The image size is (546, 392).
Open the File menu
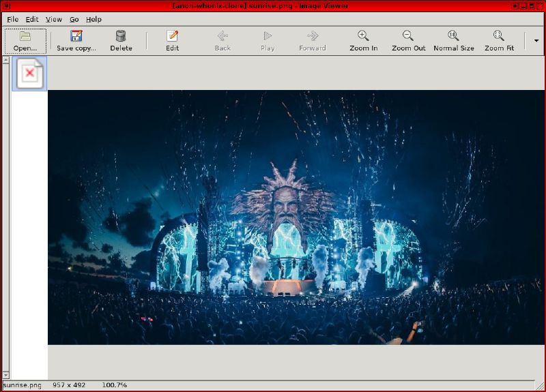[12, 20]
